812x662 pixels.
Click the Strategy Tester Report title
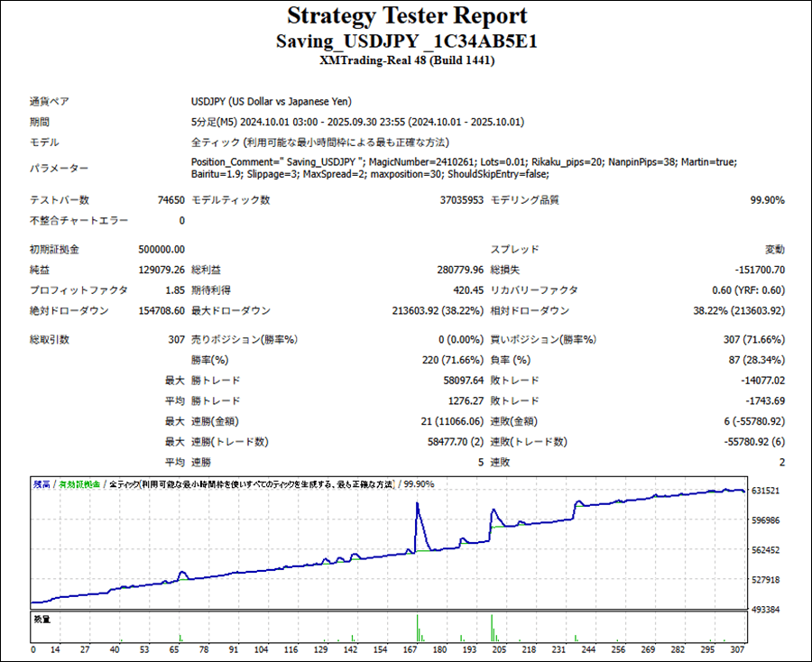click(406, 16)
